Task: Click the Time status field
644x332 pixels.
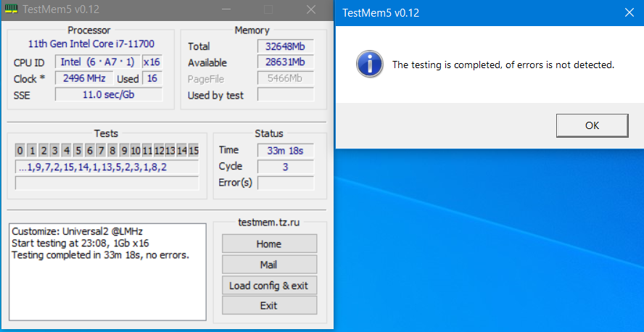Action: [286, 150]
